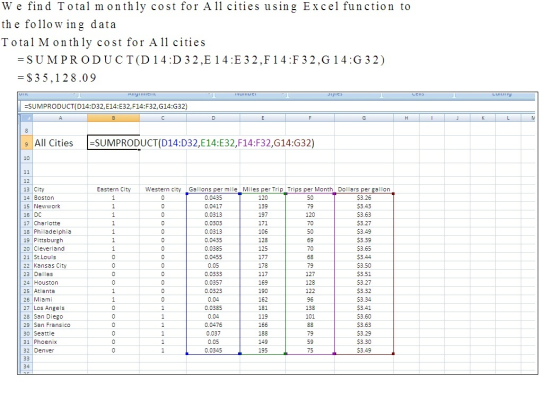Viewport: 560px width, 407px height.
Task: Click the 'San Diego' cell
Action: (60, 316)
